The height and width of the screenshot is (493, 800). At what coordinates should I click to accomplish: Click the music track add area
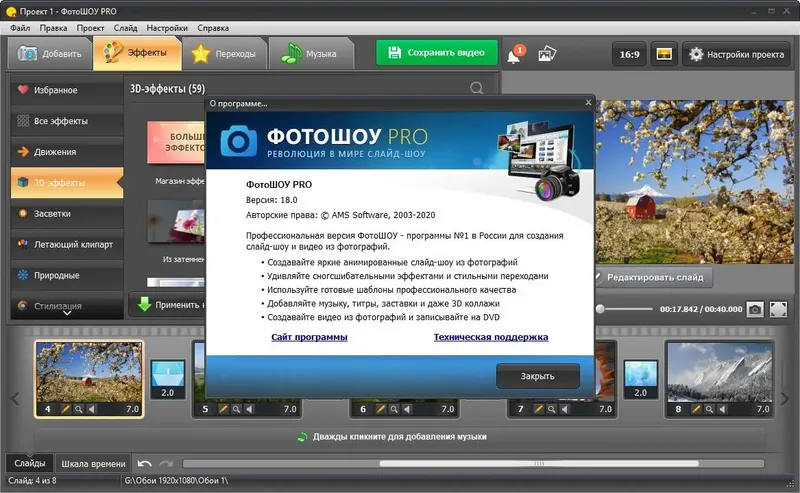(x=399, y=437)
